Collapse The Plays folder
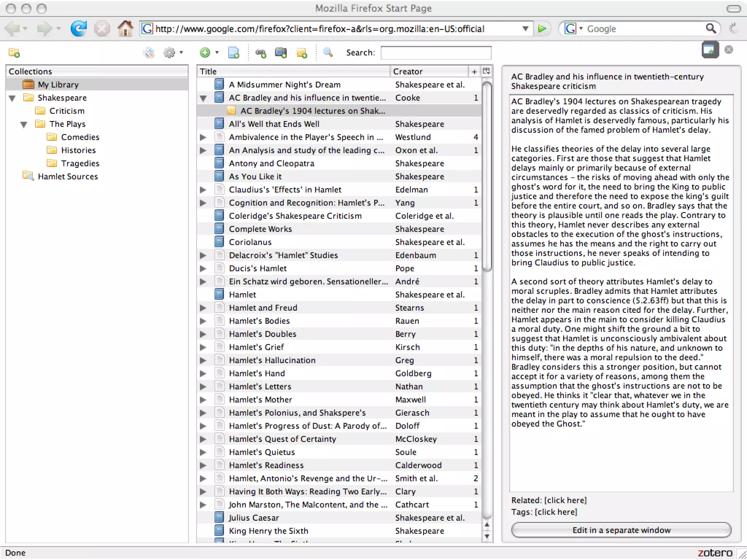Viewport: 747px width, 560px height. pyautogui.click(x=24, y=124)
